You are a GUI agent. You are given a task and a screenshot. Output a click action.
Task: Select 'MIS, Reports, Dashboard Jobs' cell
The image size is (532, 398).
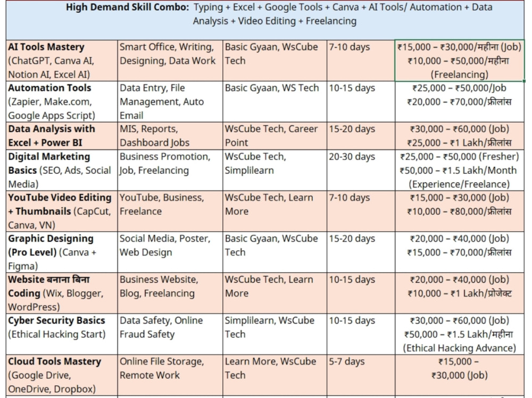(170, 136)
